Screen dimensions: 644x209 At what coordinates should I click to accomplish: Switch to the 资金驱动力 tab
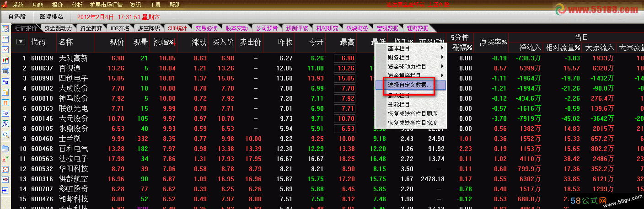coord(59,28)
